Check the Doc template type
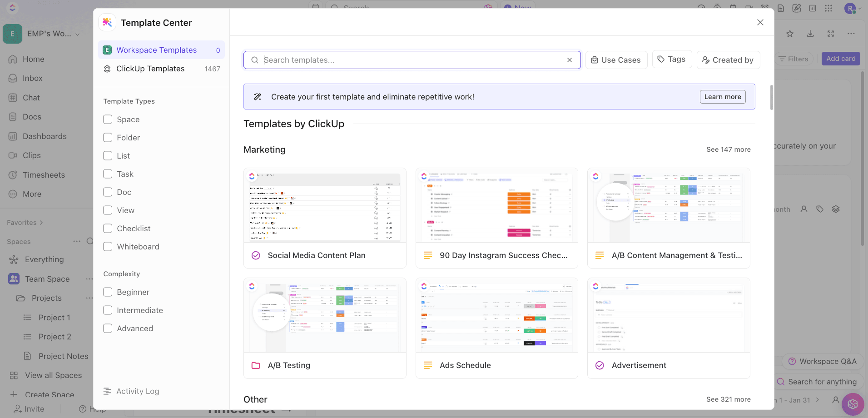Image resolution: width=868 pixels, height=418 pixels. 108,192
